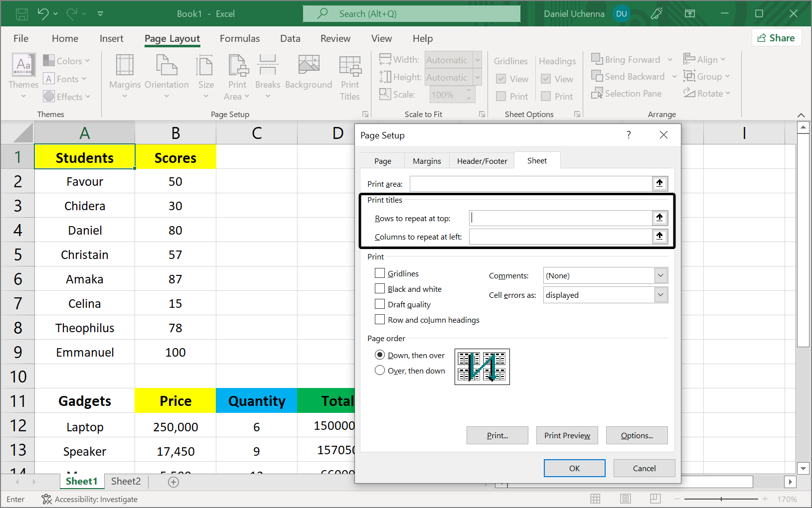Switch to the Header/Footer tab
The width and height of the screenshot is (812, 508).
pyautogui.click(x=482, y=161)
